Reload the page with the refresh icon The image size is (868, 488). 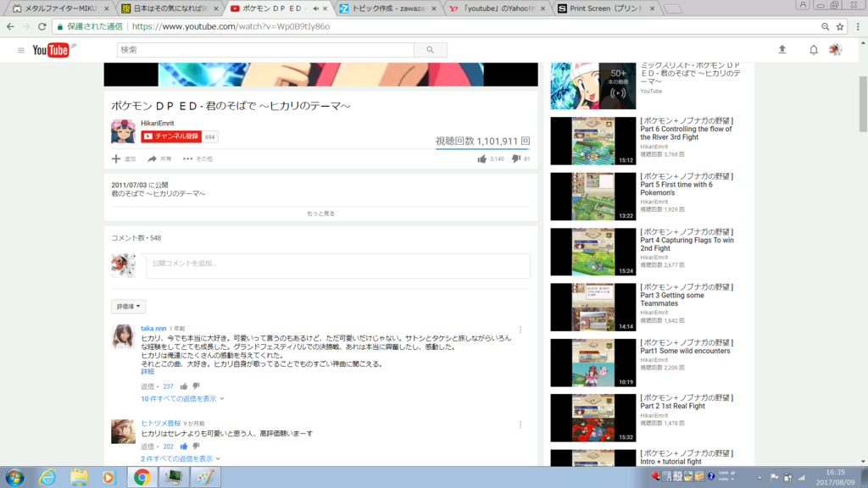[x=42, y=26]
